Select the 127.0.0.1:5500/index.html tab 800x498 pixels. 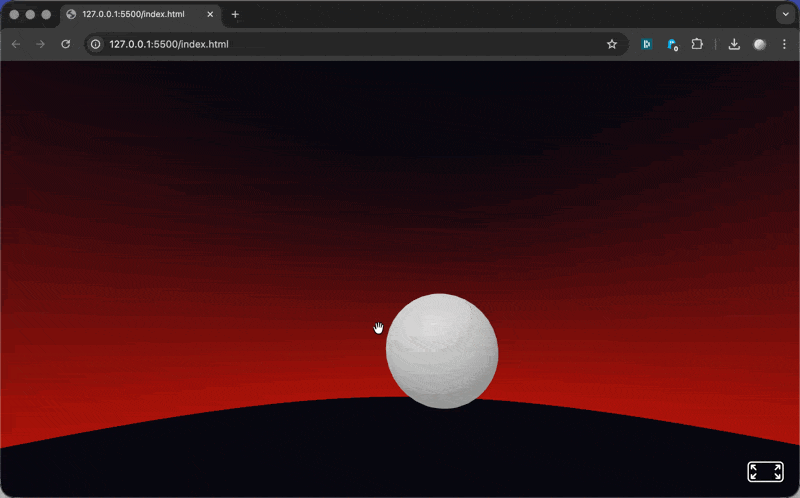135,15
